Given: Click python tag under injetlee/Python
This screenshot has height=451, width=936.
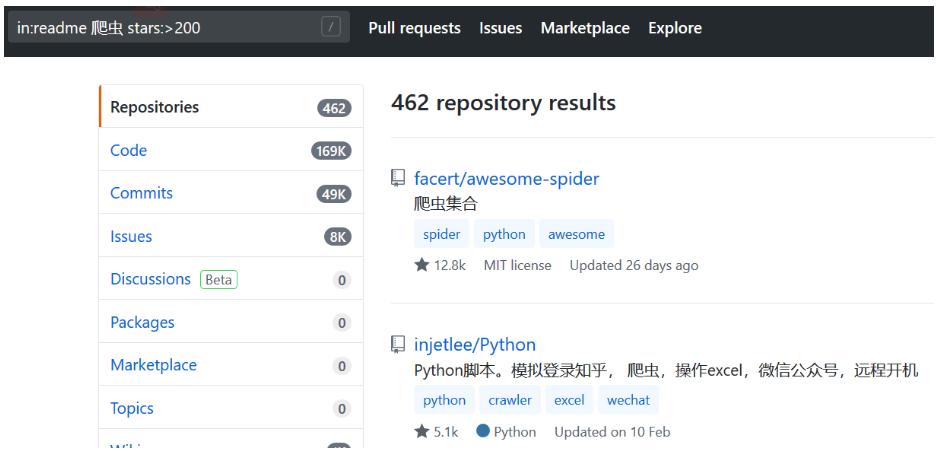Looking at the screenshot, I should click(444, 400).
